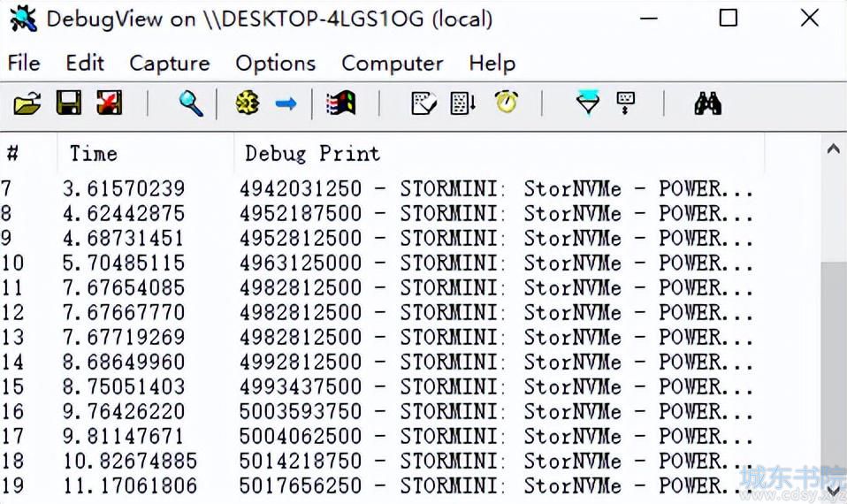Click the Time column header

[x=145, y=154]
